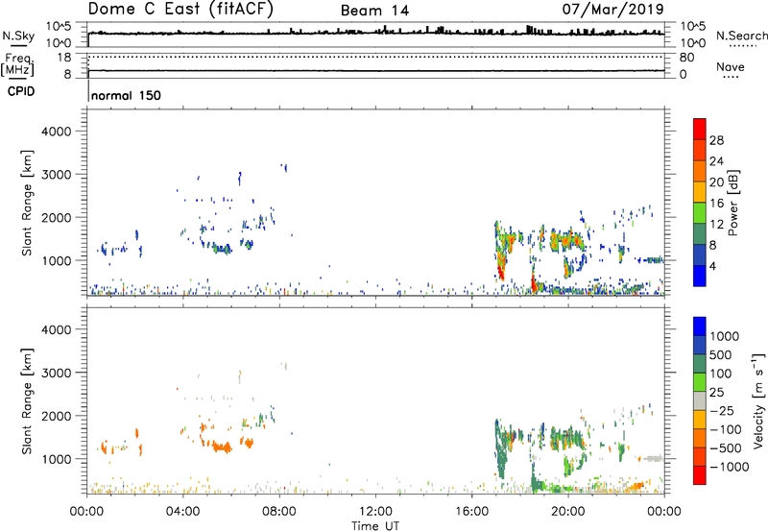Click "Slant Range [km]" label of velocity panel
The image size is (768, 532).
pyautogui.click(x=27, y=401)
